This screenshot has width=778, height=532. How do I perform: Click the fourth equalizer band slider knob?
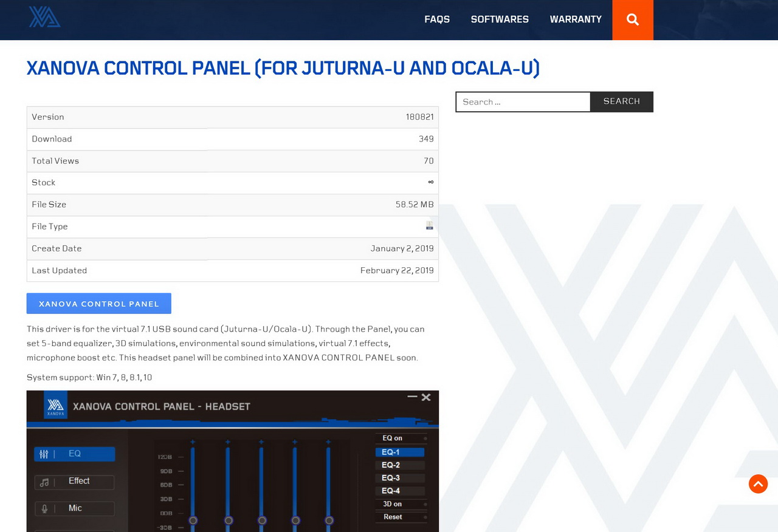[295, 520]
